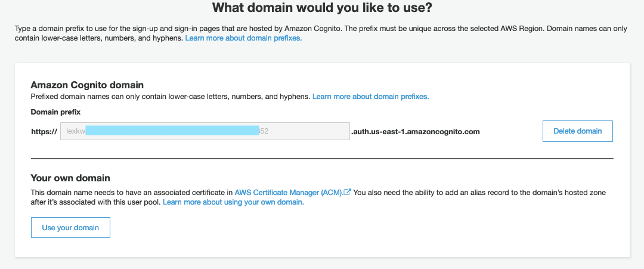Open Learn more about using your own domain
This screenshot has height=269, width=644.
pyautogui.click(x=233, y=202)
